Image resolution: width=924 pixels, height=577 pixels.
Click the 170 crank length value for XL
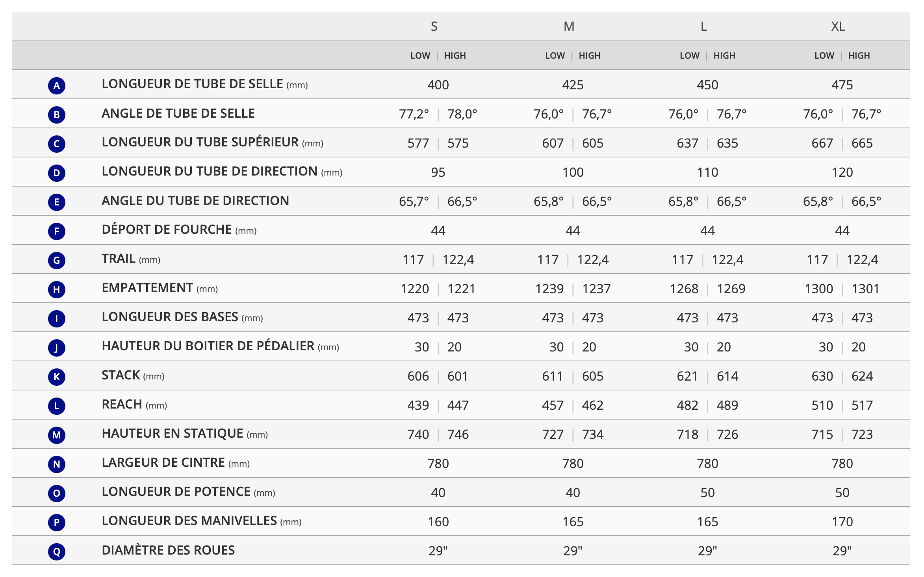coord(842,522)
